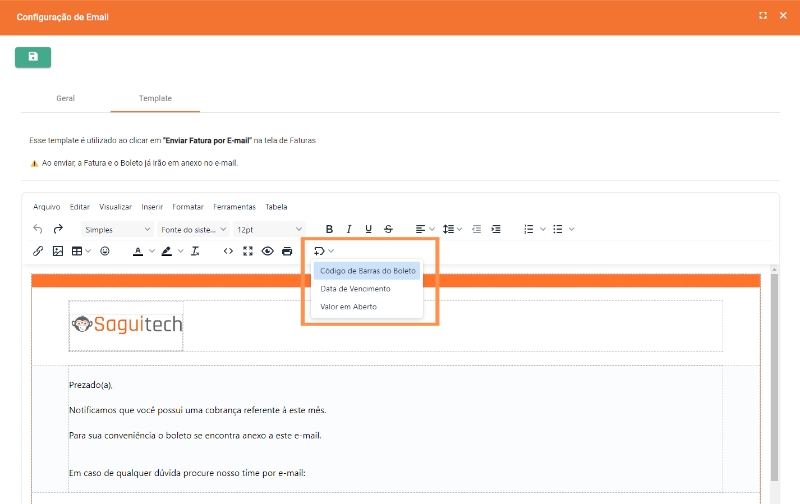The height and width of the screenshot is (504, 800).
Task: Open the emoji picker icon
Action: click(x=105, y=251)
